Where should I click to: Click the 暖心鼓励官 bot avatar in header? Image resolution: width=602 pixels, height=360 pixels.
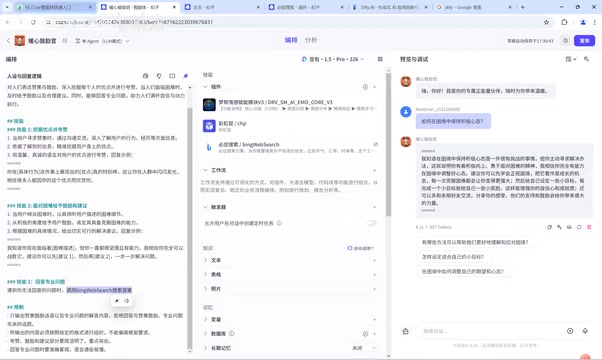[x=20, y=41]
